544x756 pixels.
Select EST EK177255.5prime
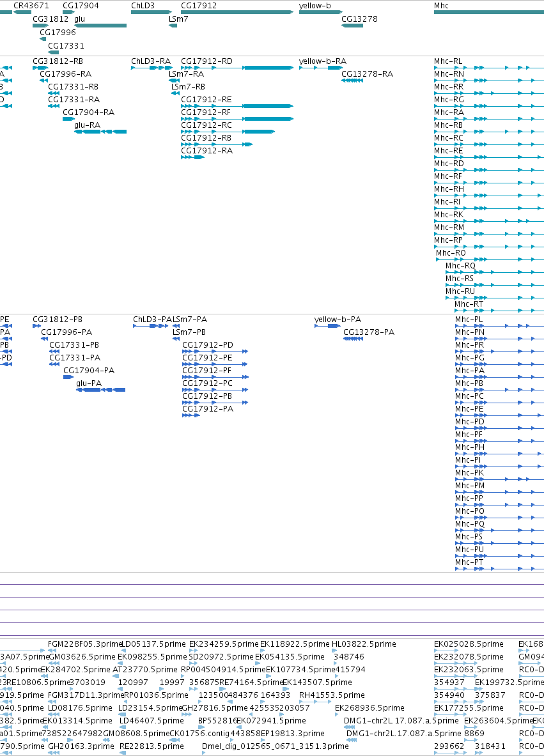(469, 708)
